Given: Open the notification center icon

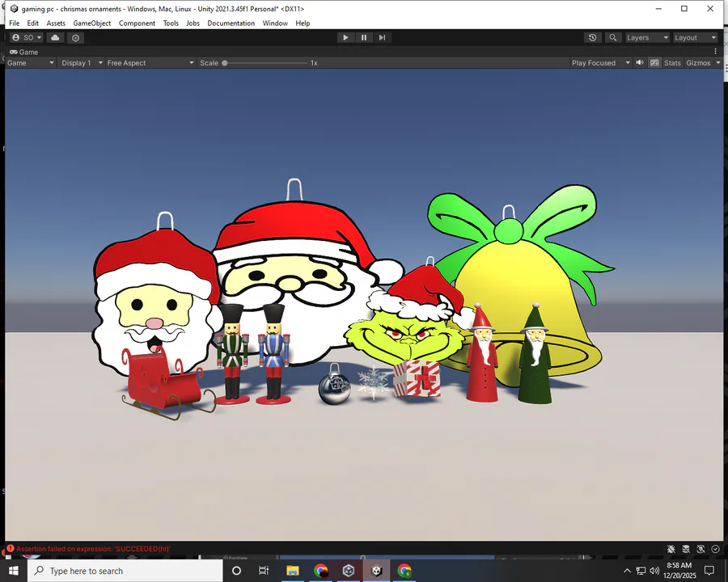Looking at the screenshot, I should [709, 571].
